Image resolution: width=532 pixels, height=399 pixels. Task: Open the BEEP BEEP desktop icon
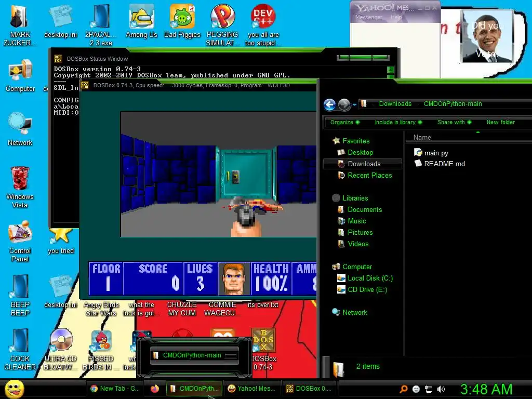(20, 295)
